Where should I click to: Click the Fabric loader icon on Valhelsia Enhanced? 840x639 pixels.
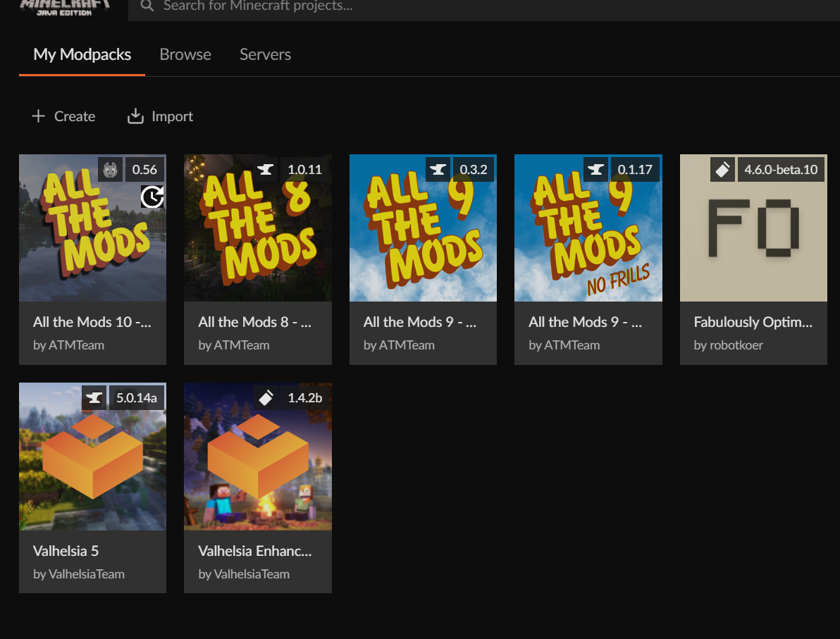coord(266,398)
